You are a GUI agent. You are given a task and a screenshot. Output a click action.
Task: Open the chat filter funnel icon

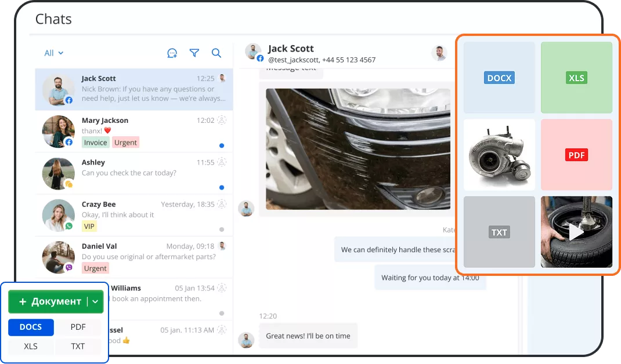coord(194,53)
